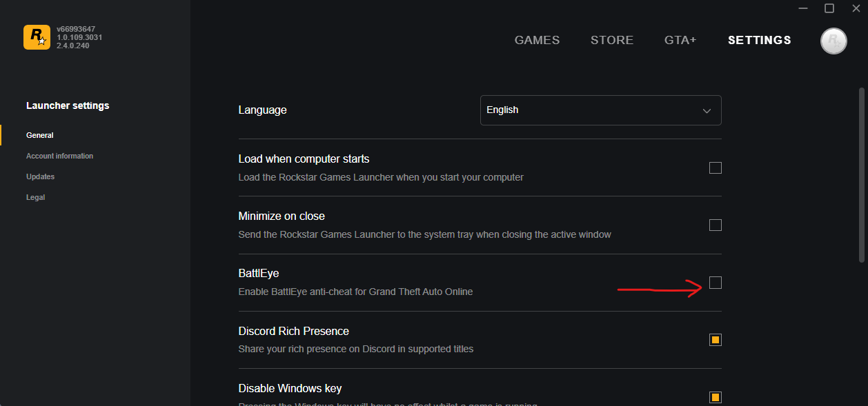The height and width of the screenshot is (406, 868).
Task: Open the GTA+ tab
Action: point(680,40)
